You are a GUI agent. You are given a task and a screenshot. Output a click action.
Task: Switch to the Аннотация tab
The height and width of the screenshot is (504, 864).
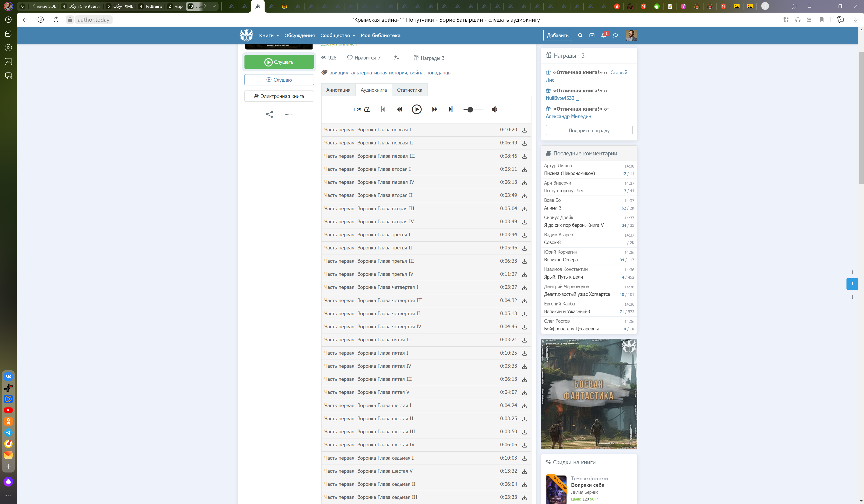click(338, 90)
